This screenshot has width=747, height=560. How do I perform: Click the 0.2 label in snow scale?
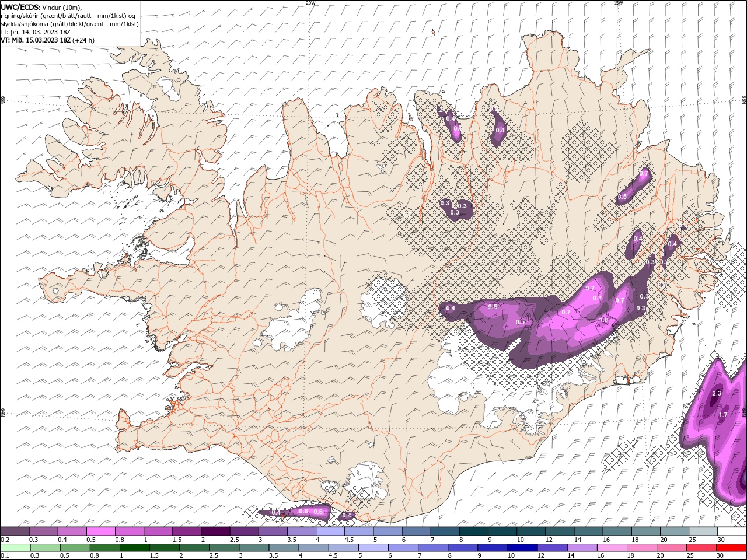tap(5, 540)
